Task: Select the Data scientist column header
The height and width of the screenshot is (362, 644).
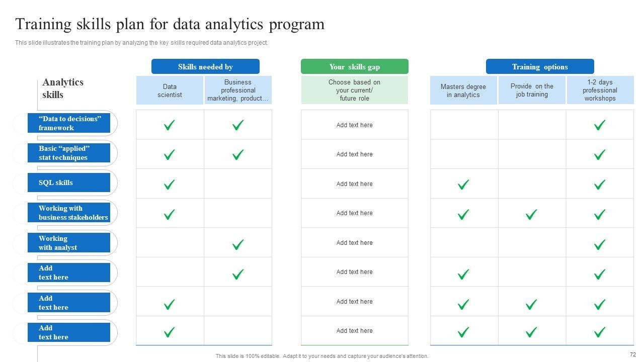Action: pos(170,90)
